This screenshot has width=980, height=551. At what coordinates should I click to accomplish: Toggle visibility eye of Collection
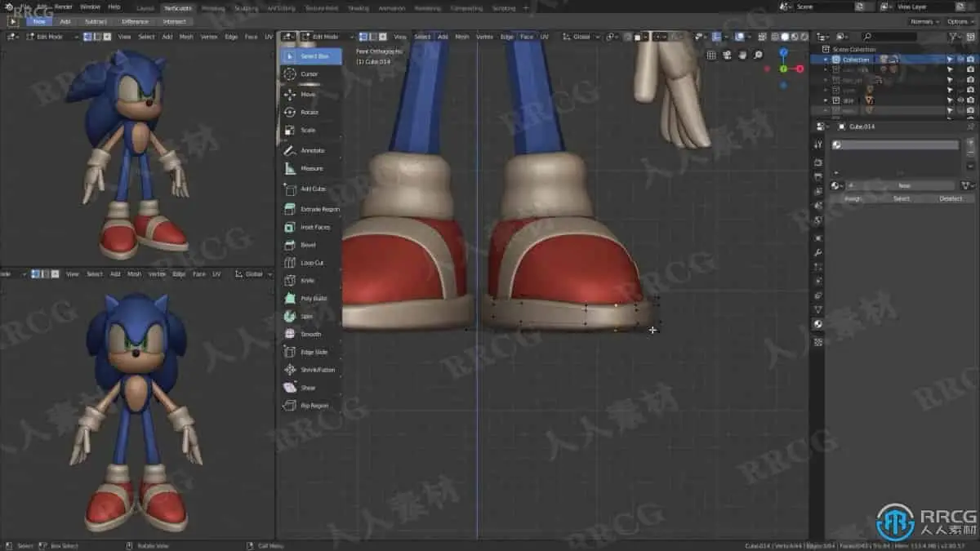click(x=960, y=60)
